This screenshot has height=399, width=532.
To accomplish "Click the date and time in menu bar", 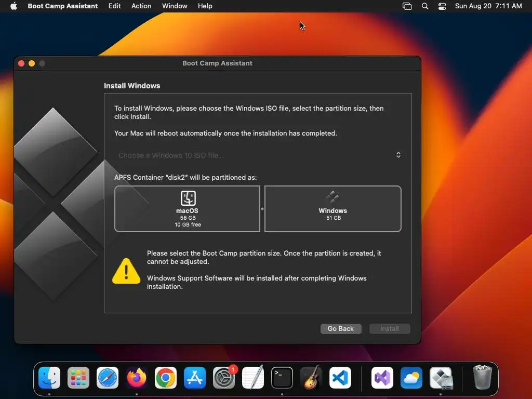I will (488, 6).
